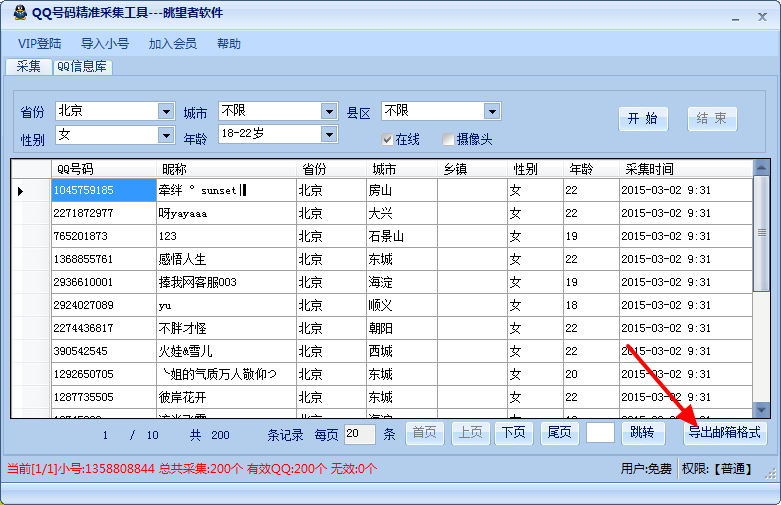Open the 加入会员 menu
This screenshot has height=505, width=781.
172,44
